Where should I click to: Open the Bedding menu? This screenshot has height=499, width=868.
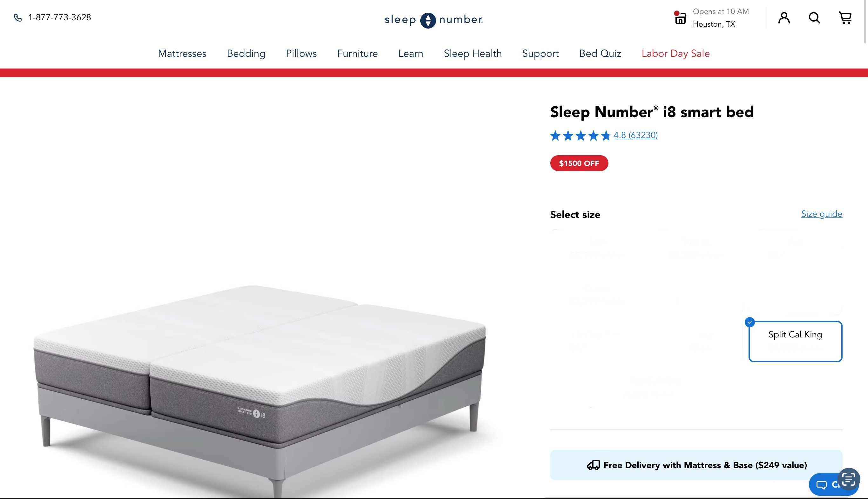[x=246, y=53]
